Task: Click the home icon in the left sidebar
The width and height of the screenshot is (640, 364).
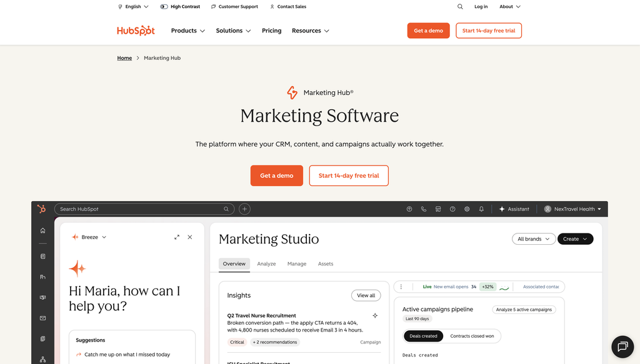Action: click(43, 231)
